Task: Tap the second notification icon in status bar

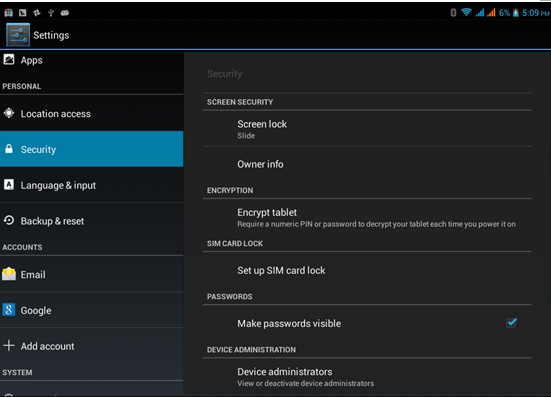Action: [23, 13]
